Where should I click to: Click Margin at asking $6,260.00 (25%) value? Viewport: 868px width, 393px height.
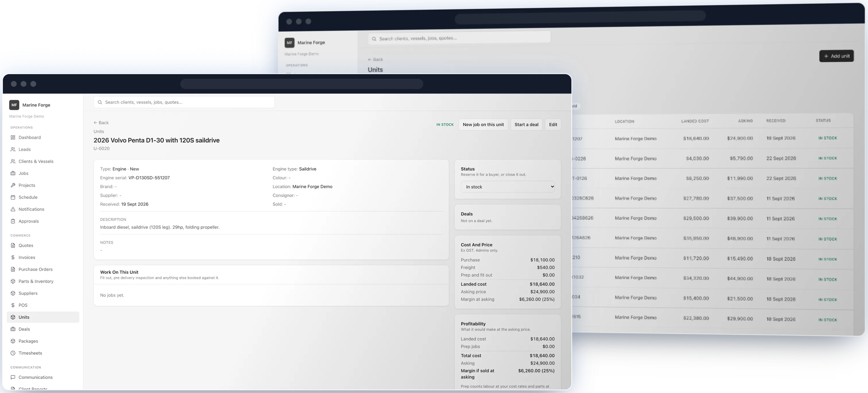[x=537, y=299]
